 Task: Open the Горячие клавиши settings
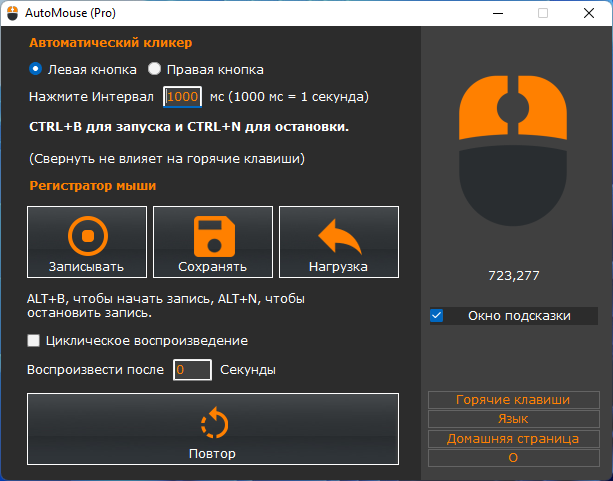click(x=513, y=400)
